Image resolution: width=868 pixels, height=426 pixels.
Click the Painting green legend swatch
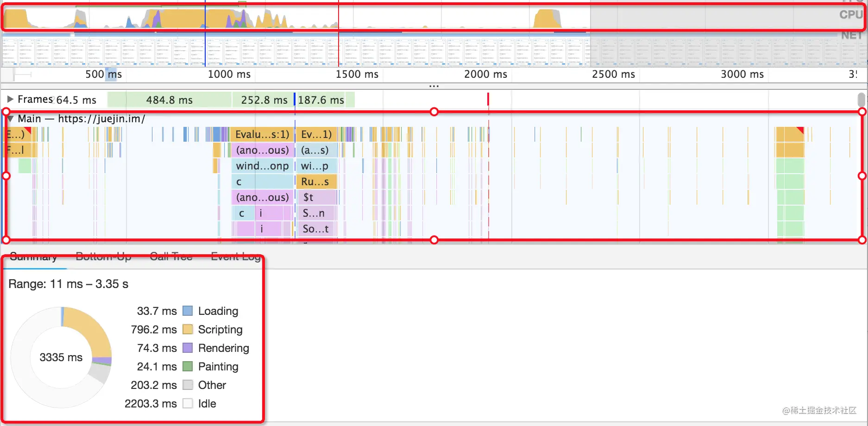coord(188,366)
